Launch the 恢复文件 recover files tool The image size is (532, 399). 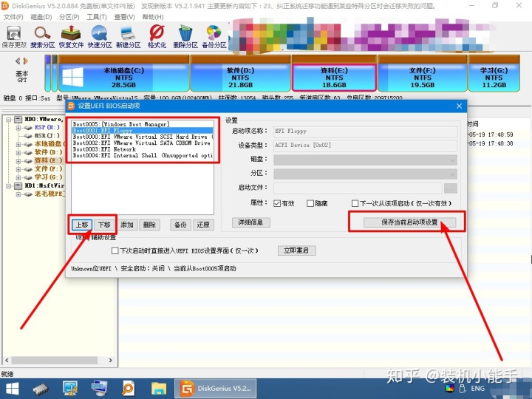71,37
